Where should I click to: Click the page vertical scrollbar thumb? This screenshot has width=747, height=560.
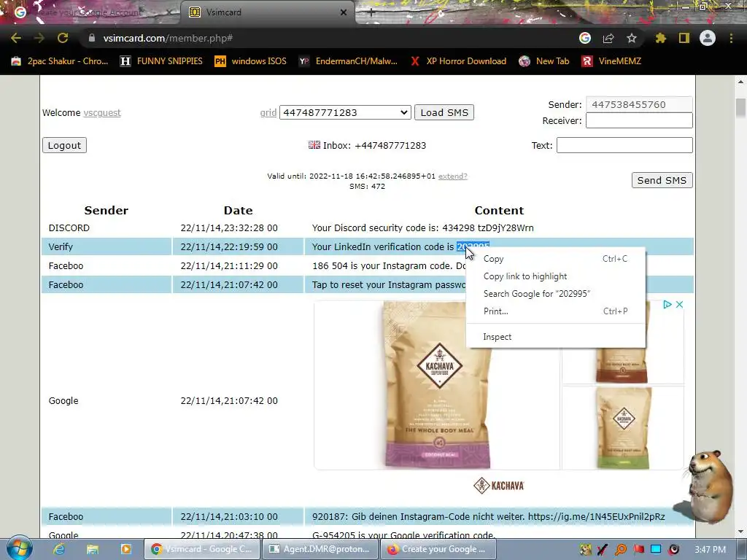740,107
